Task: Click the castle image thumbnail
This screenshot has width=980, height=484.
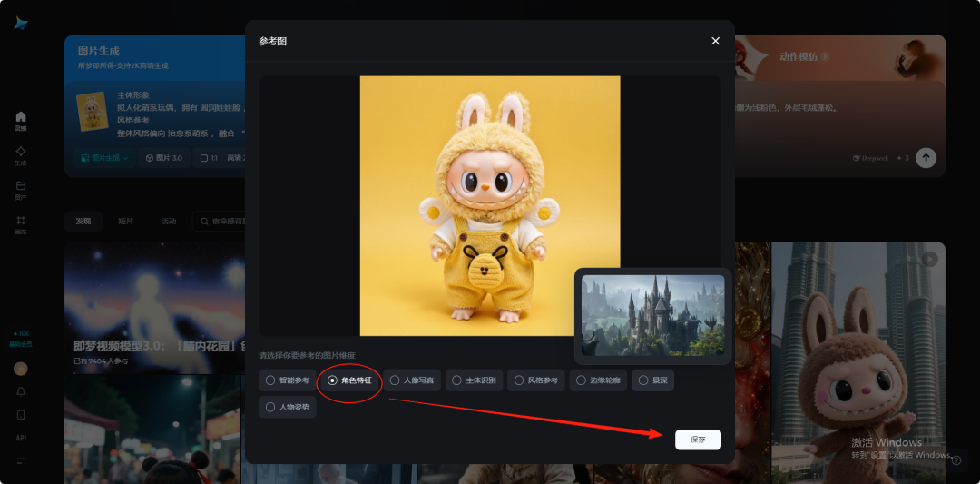Action: pos(652,315)
